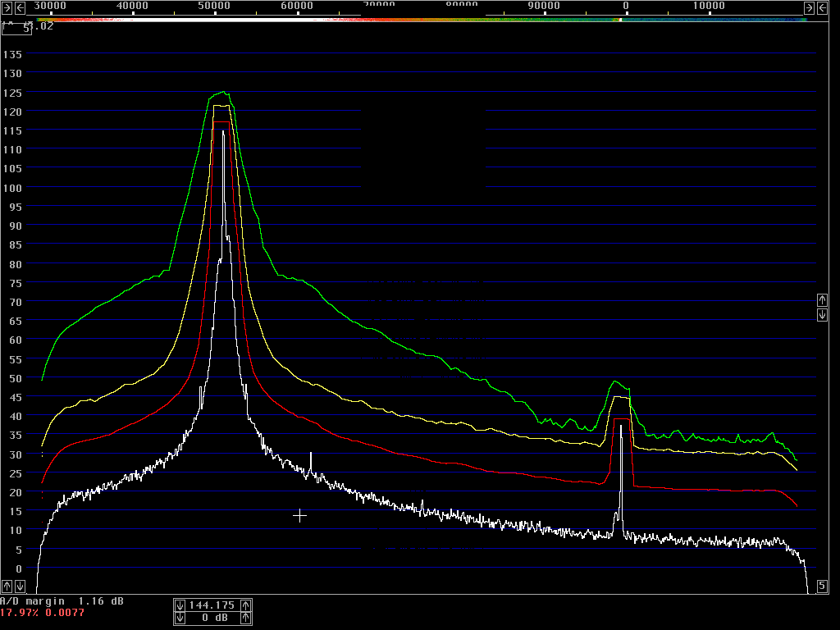Click the up arrow at the bottom-left of the spectrum
The image size is (840, 630).
pos(7,586)
